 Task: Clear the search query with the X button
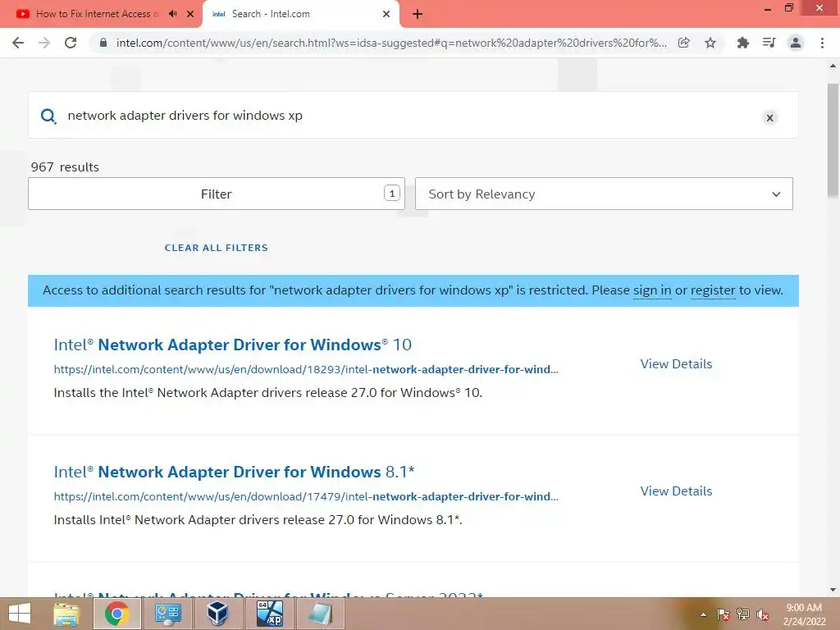click(769, 118)
